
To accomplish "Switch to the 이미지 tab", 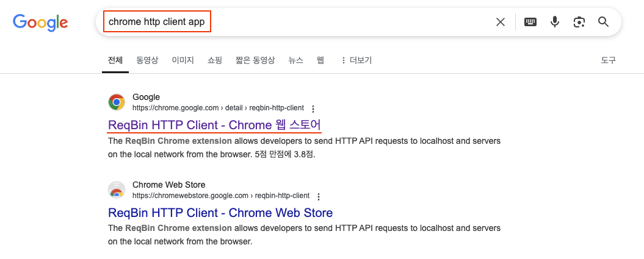I will [x=183, y=61].
